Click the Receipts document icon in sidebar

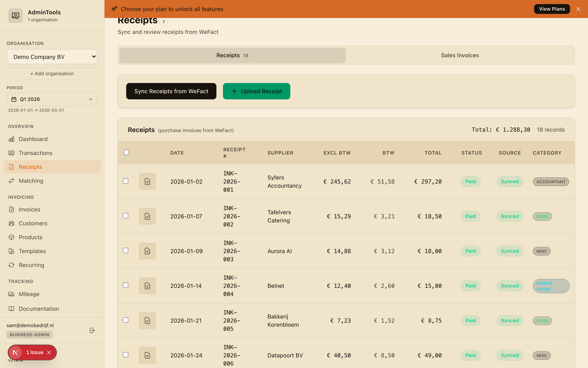click(11, 167)
